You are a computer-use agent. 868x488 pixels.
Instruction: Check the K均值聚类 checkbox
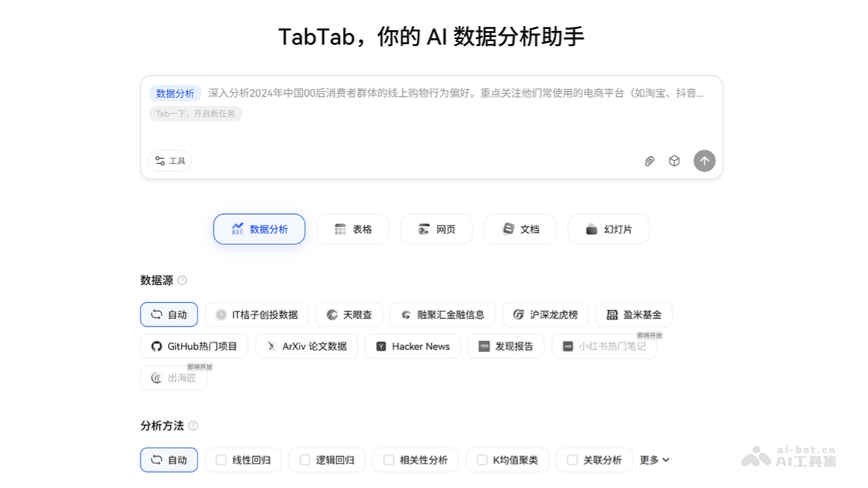(x=481, y=460)
